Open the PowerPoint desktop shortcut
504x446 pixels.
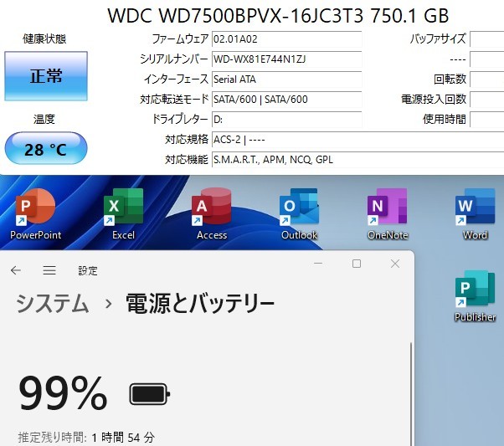tap(35, 213)
